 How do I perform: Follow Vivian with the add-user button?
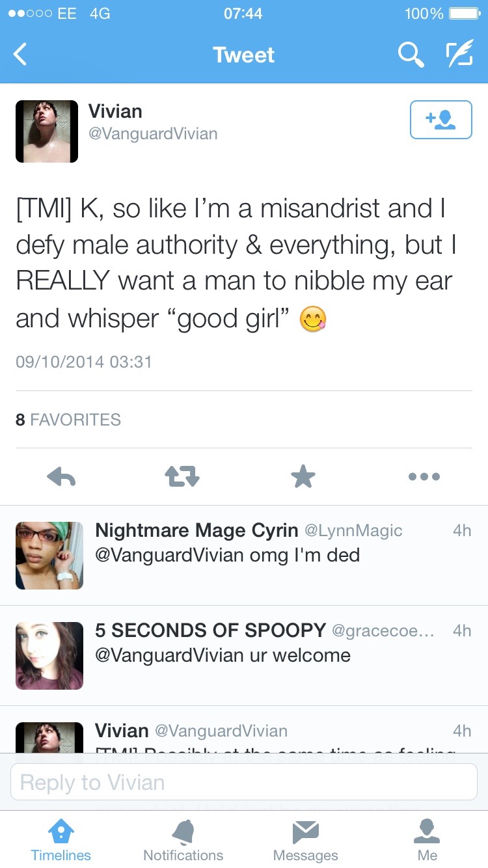pyautogui.click(x=441, y=120)
